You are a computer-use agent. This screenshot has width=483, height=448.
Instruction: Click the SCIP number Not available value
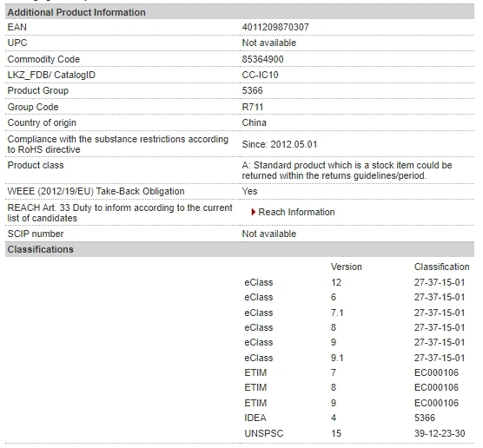click(x=268, y=234)
